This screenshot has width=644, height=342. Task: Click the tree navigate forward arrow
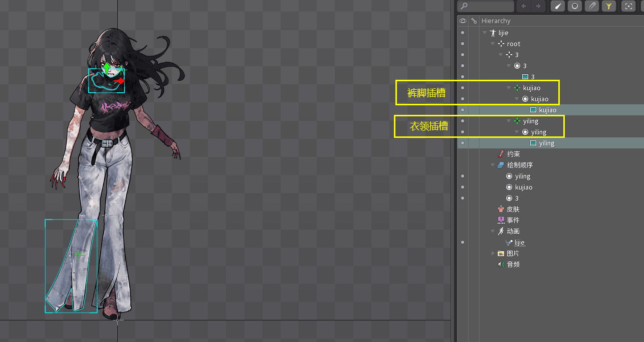(538, 6)
